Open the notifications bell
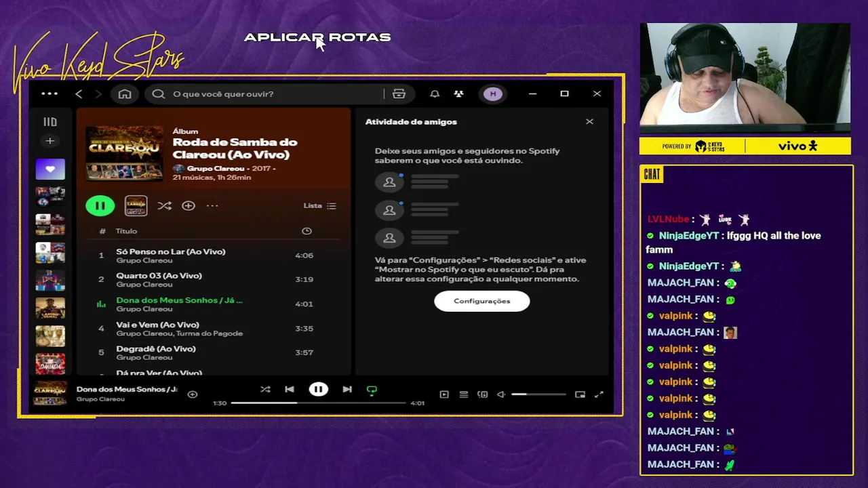The image size is (868, 488). tap(435, 94)
